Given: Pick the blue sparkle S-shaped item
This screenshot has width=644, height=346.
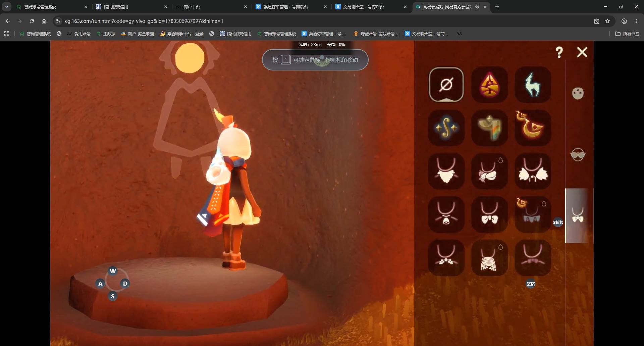Looking at the screenshot, I should (446, 128).
